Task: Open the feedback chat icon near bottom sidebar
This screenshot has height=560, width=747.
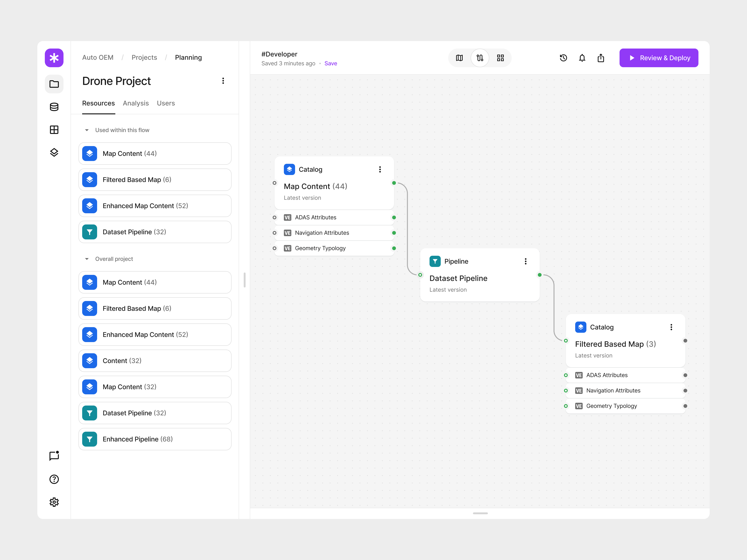Action: (x=54, y=456)
